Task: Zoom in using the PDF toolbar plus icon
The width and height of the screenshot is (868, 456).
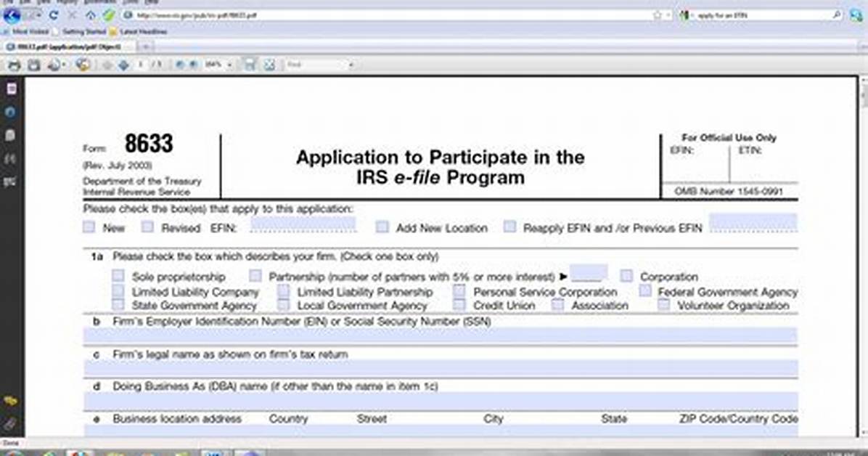Action: pos(193,65)
